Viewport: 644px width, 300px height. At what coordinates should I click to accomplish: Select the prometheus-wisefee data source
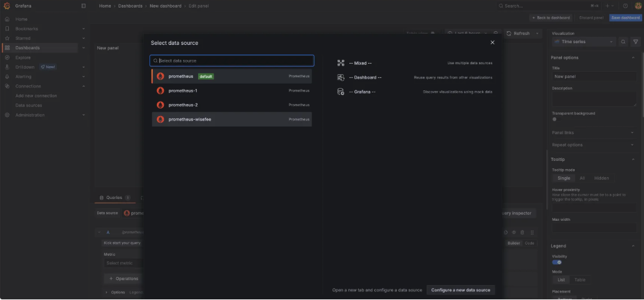(x=232, y=119)
